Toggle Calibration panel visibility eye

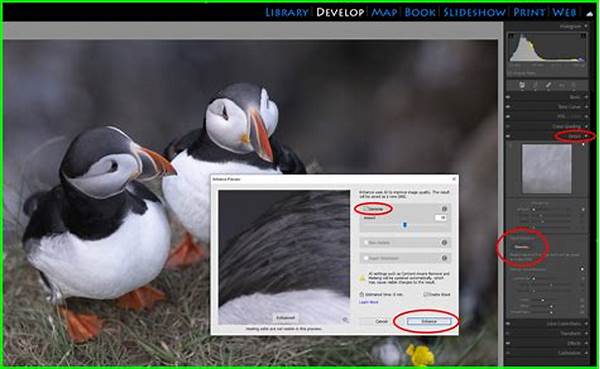pyautogui.click(x=508, y=353)
